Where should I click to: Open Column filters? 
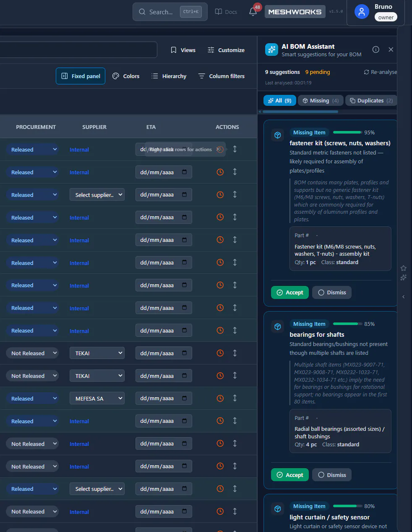[x=221, y=76]
